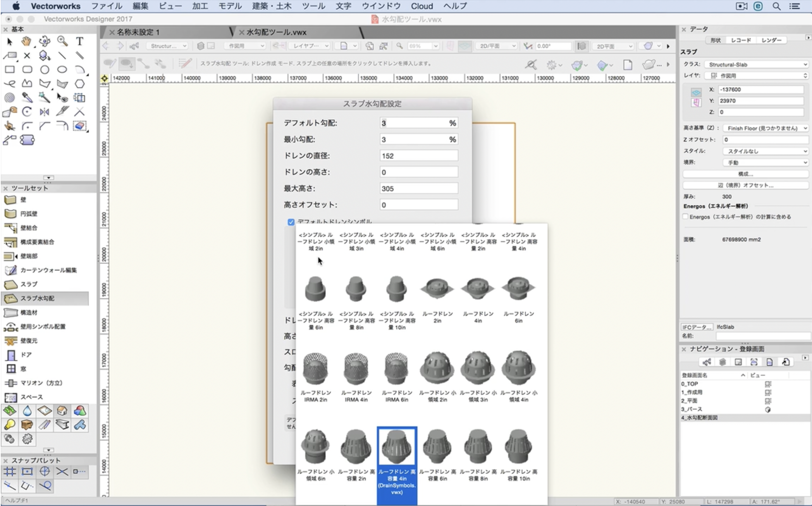
Task: Switch to the レンダー tab
Action: pos(771,40)
